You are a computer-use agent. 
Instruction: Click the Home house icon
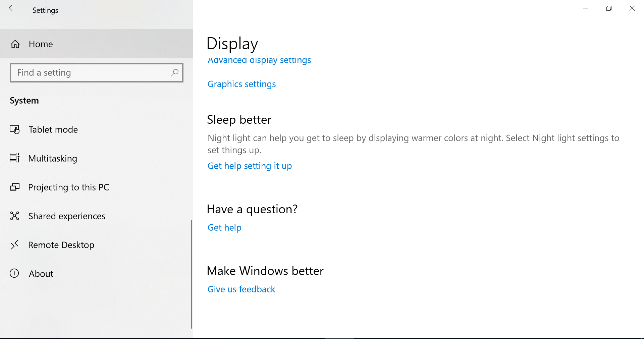pyautogui.click(x=15, y=44)
